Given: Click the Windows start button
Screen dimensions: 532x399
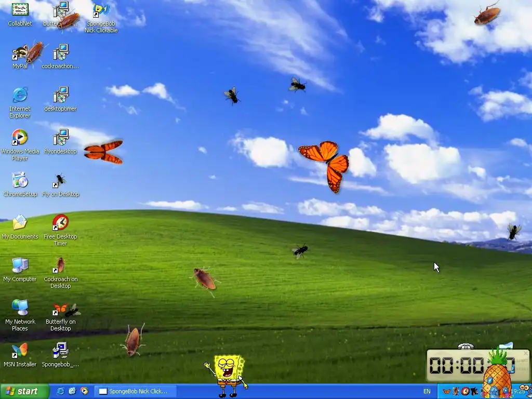Looking at the screenshot, I should point(24,391).
